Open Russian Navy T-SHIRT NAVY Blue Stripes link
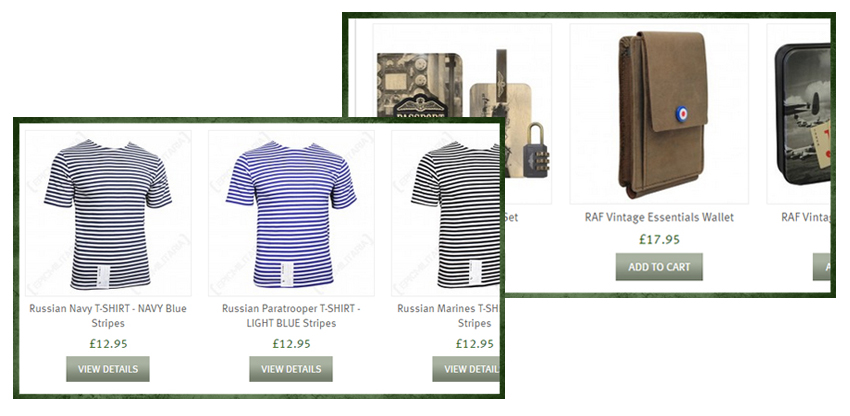The image size is (850, 416). click(108, 316)
